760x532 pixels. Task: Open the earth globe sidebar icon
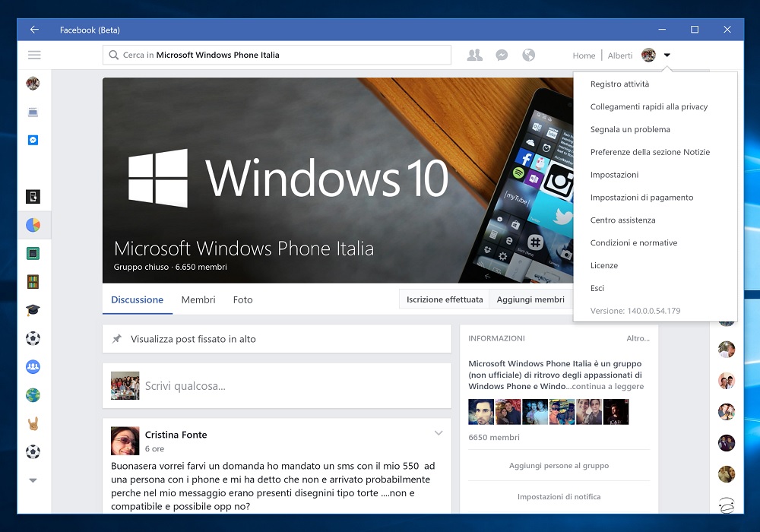coord(33,395)
